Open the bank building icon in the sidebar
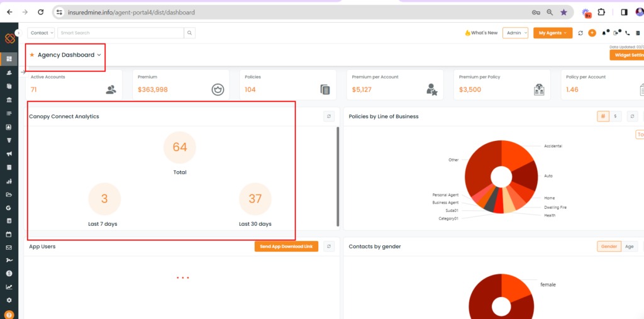Image resolution: width=644 pixels, height=319 pixels. click(9, 100)
